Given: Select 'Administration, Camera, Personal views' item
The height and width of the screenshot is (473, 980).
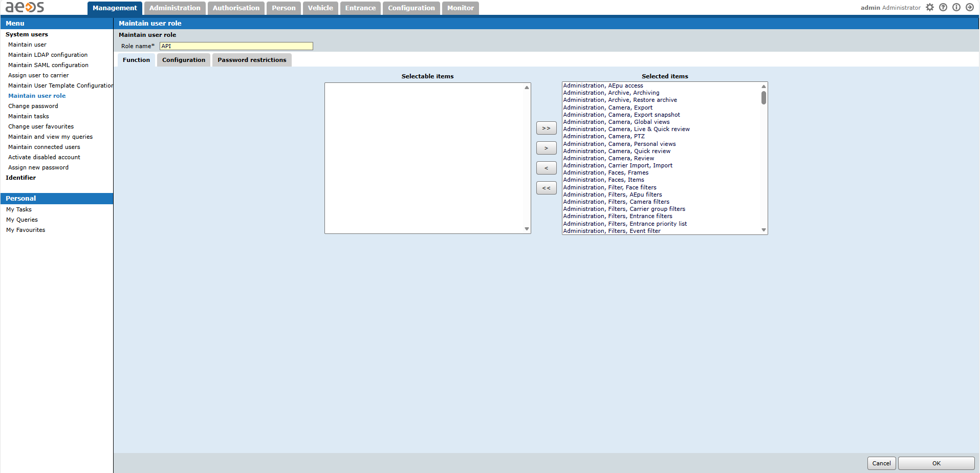Looking at the screenshot, I should tap(620, 144).
